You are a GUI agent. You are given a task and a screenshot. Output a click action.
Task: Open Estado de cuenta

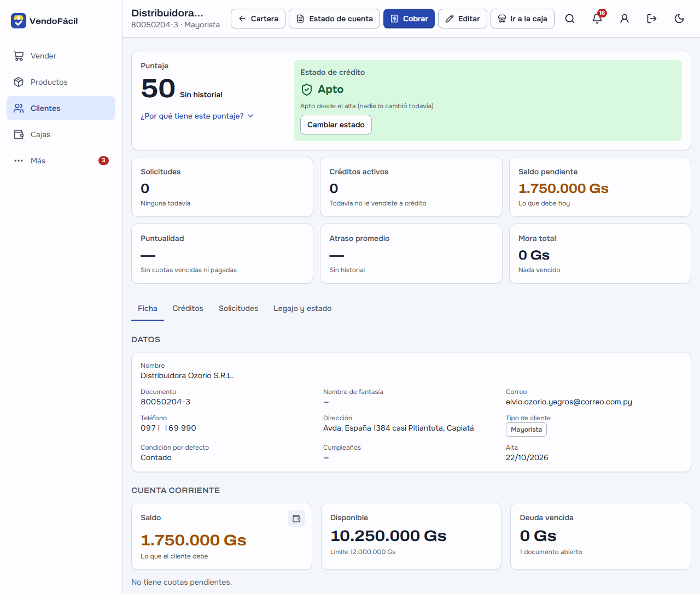pyautogui.click(x=334, y=19)
